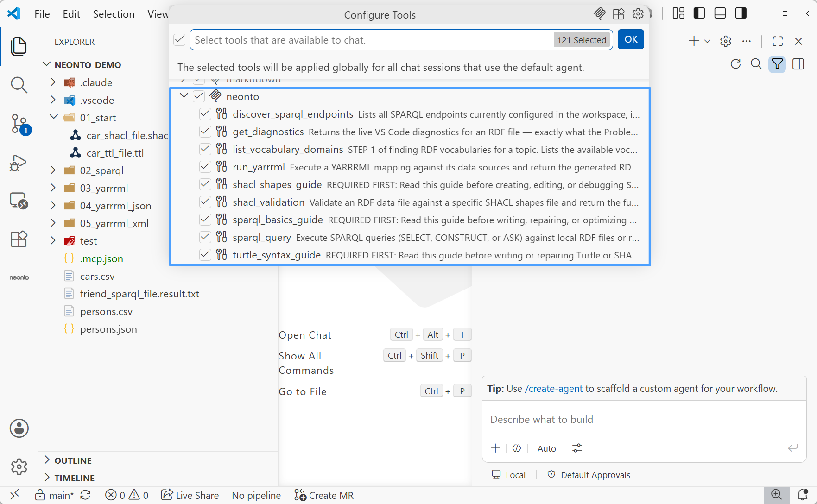817x504 pixels.
Task: Click the Local session target button
Action: pyautogui.click(x=509, y=475)
